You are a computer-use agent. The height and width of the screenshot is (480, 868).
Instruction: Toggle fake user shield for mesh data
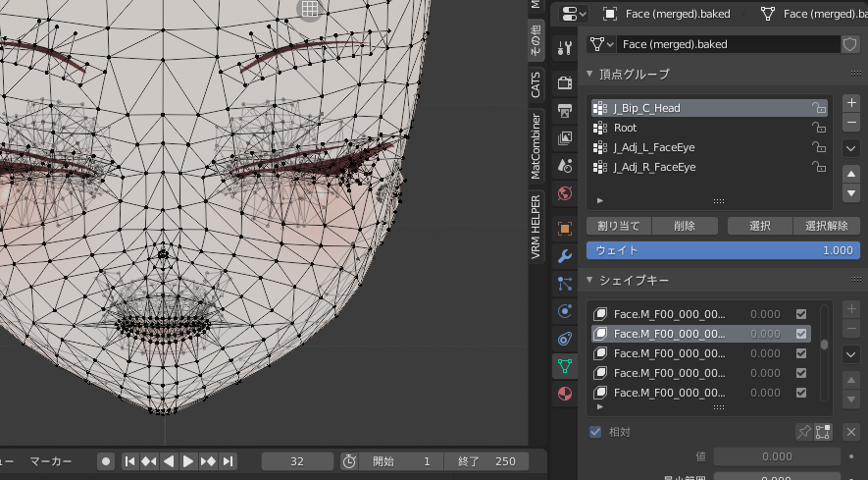(849, 44)
